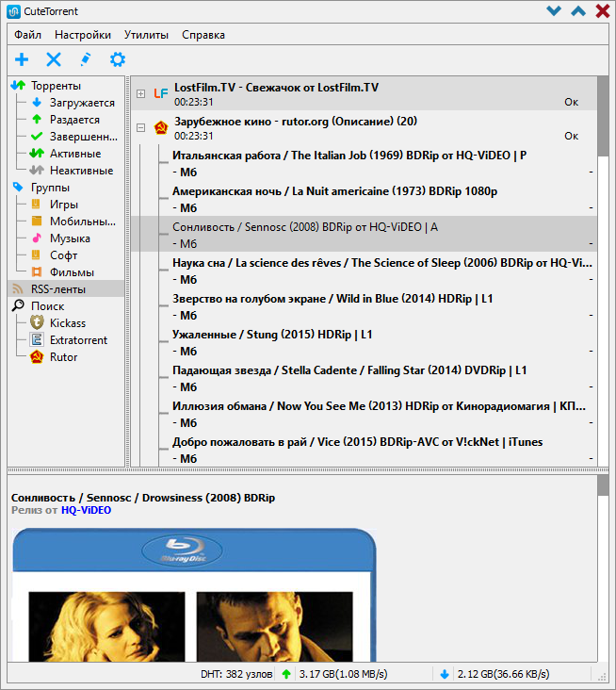Click the Группы blue tag icon
Image resolution: width=616 pixels, height=690 pixels.
(18, 187)
